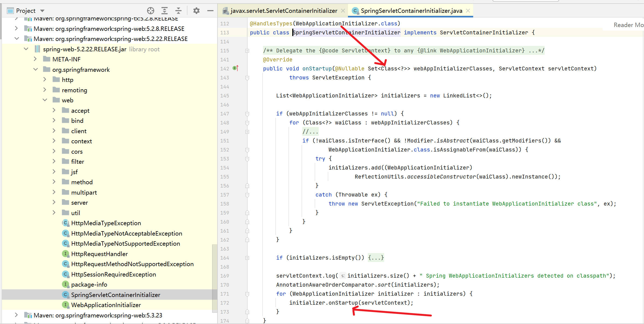This screenshot has height=324, width=644.
Task: Open HttpRequestMethodNotSupportedException class
Action: [x=132, y=264]
